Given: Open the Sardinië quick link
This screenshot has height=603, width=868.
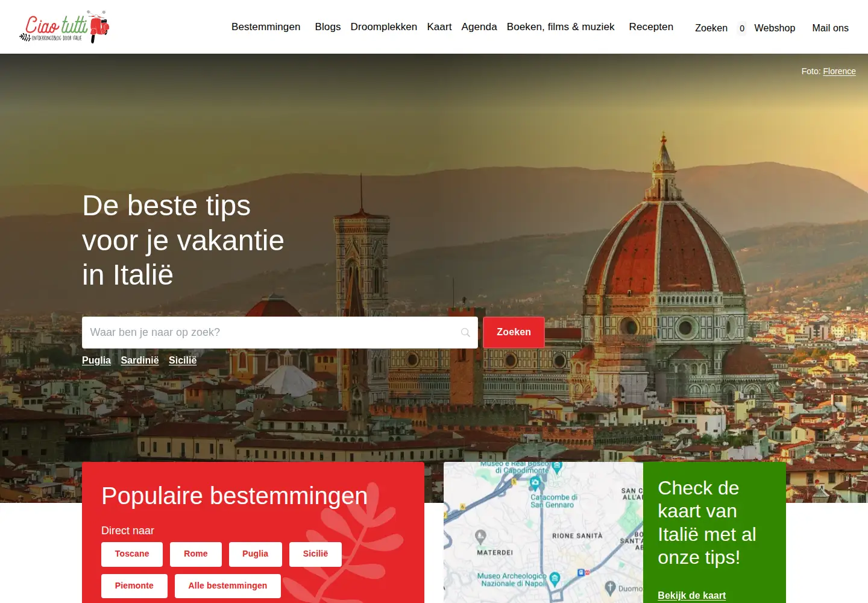Looking at the screenshot, I should coord(140,360).
